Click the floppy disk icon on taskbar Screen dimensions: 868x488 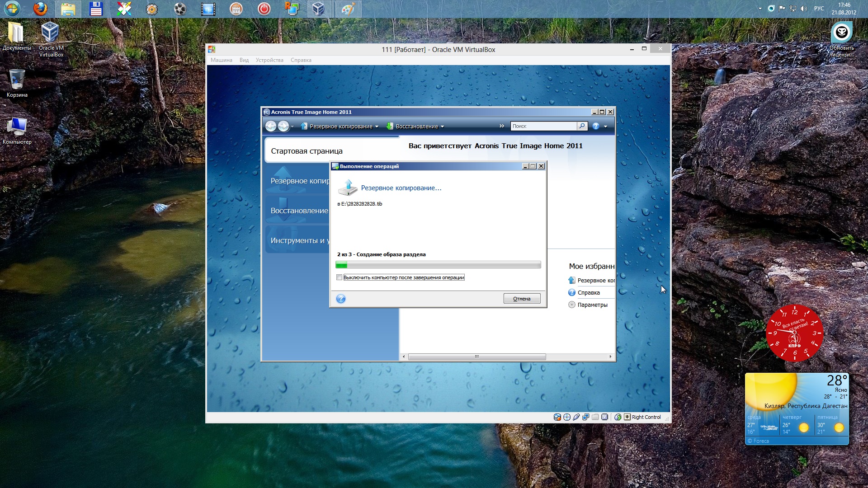(x=96, y=9)
